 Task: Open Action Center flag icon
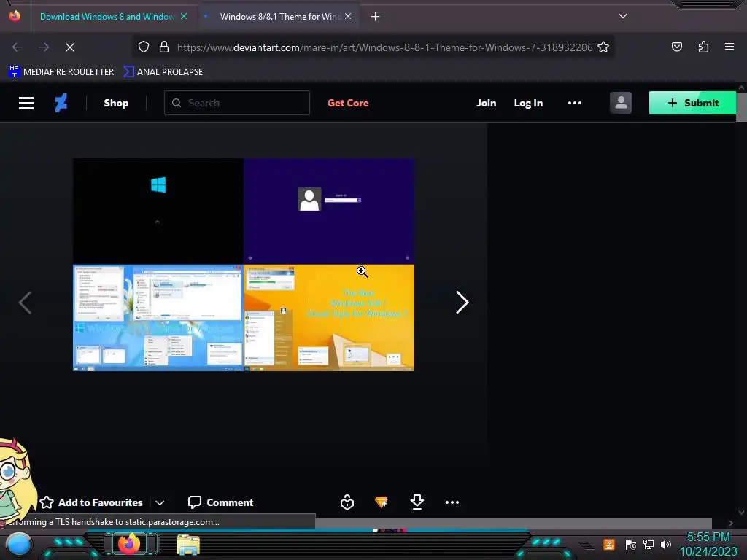[x=631, y=544]
